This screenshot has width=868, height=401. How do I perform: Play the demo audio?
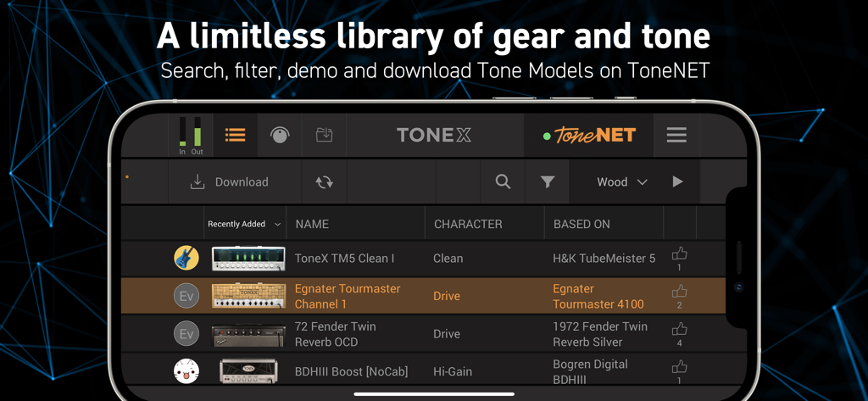[677, 181]
